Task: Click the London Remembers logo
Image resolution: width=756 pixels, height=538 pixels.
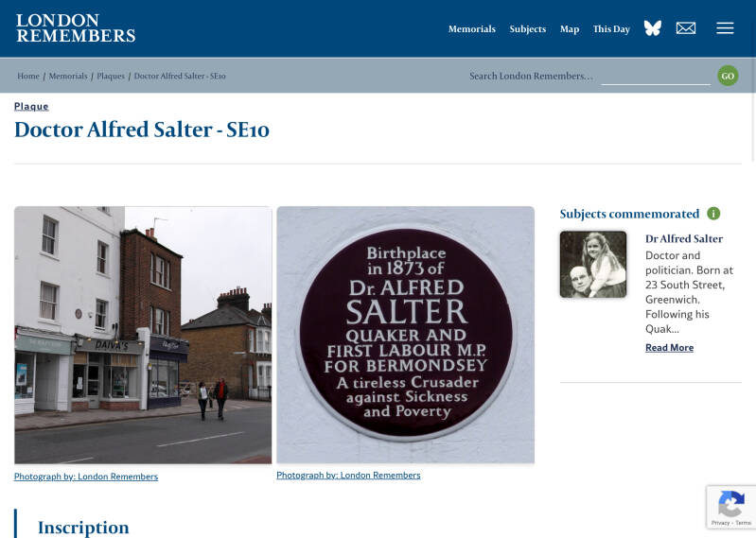Action: click(76, 28)
